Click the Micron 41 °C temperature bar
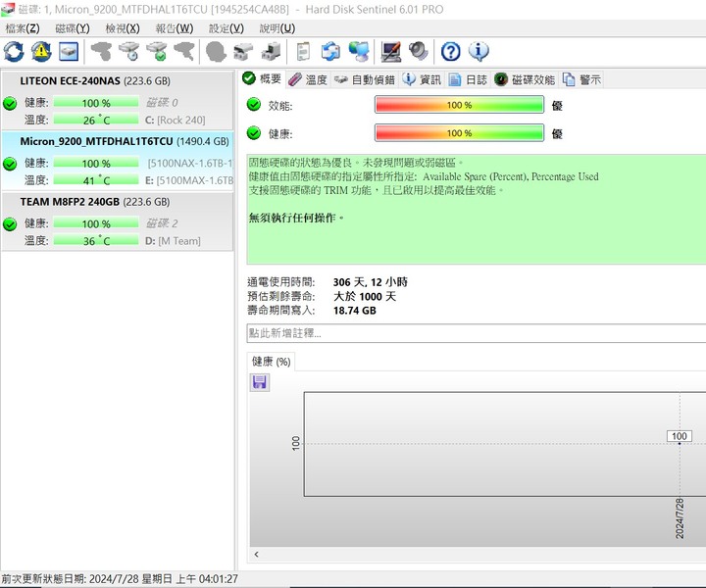Image resolution: width=706 pixels, height=588 pixels. [96, 180]
